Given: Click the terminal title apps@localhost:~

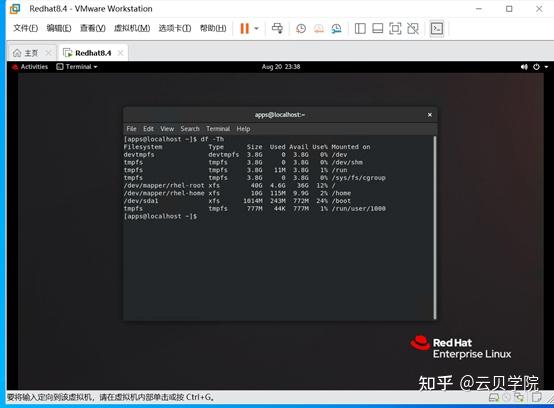Looking at the screenshot, I should [280, 115].
